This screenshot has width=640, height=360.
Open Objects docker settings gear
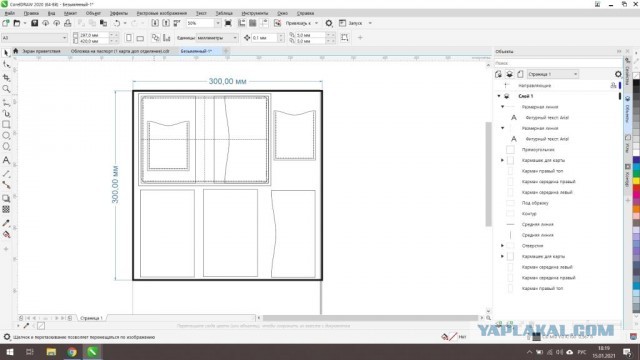[x=618, y=74]
